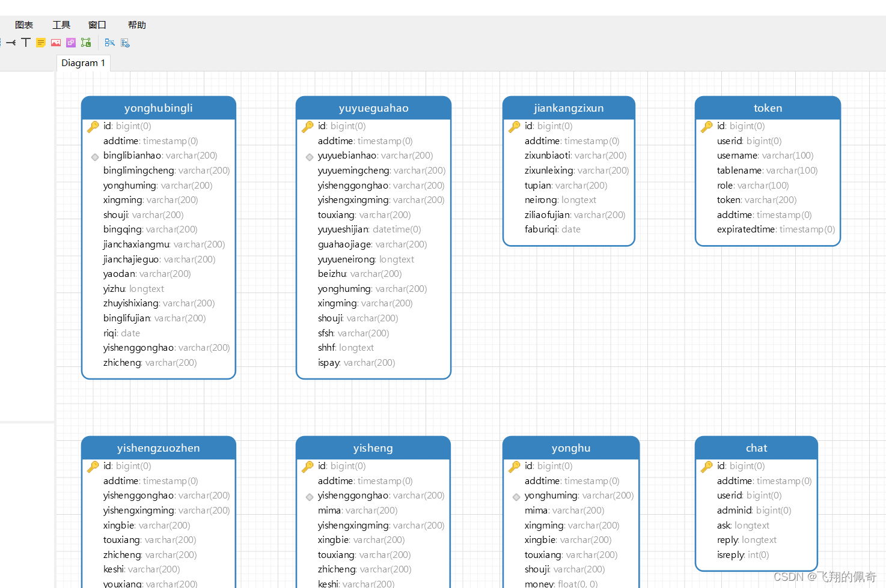This screenshot has height=588, width=886.
Task: Click the jianchajieguo field row
Action: click(159, 259)
